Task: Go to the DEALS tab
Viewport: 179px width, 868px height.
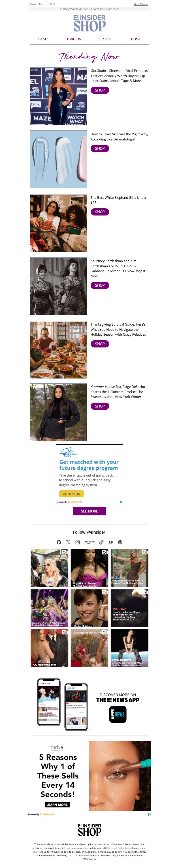Action: click(43, 39)
